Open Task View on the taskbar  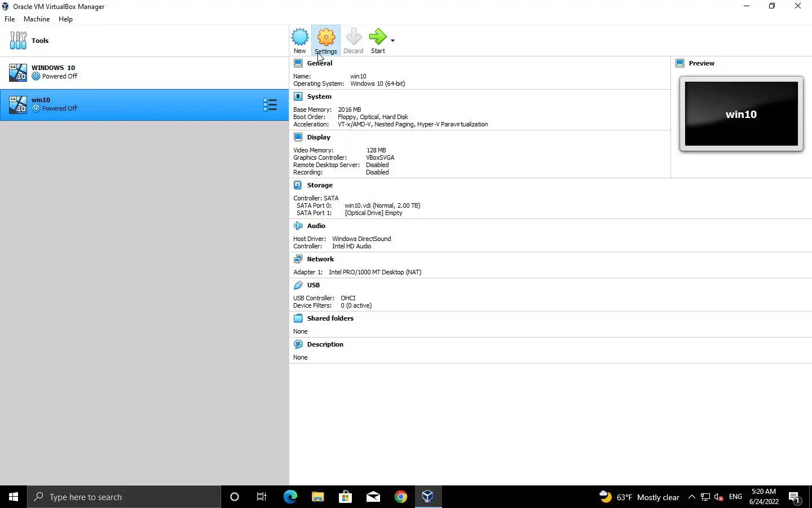(262, 497)
